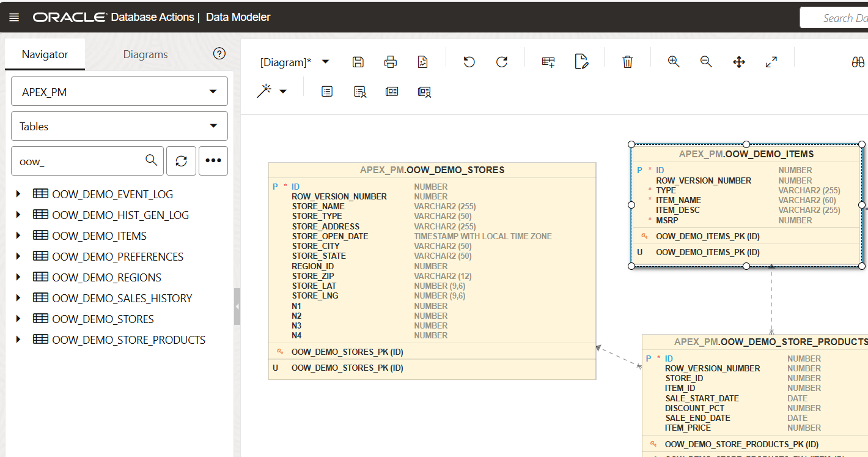Click the list report with user icon
Screen dimensions: 868x457
click(x=360, y=92)
